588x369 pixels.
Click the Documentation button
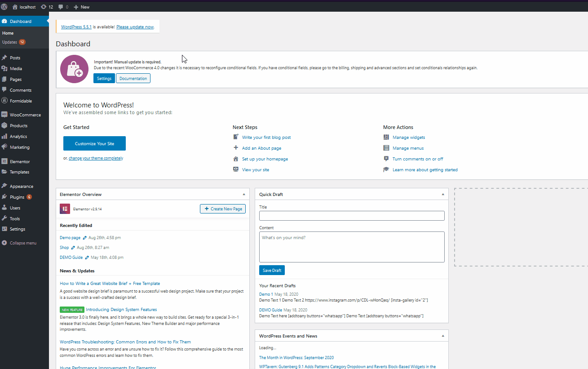[x=133, y=78]
